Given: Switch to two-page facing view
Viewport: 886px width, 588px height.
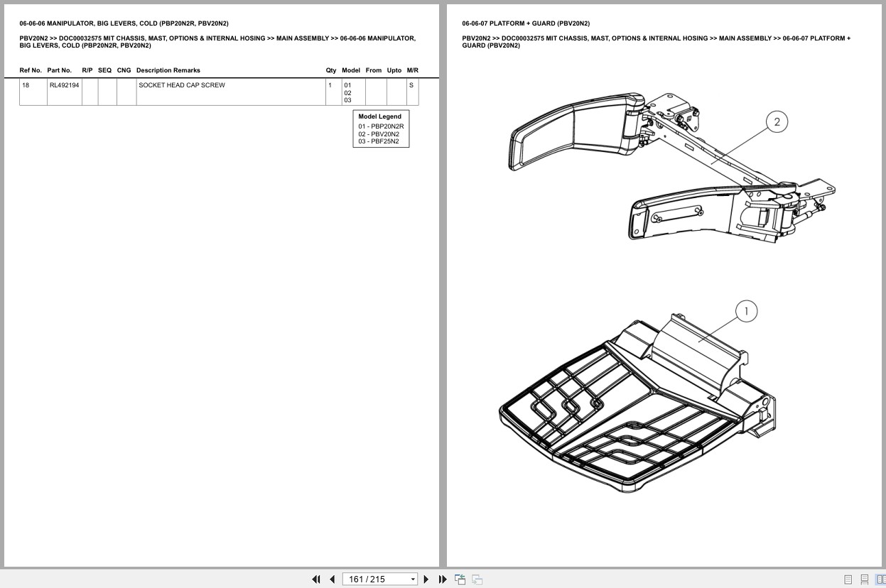Looking at the screenshot, I should click(x=880, y=579).
